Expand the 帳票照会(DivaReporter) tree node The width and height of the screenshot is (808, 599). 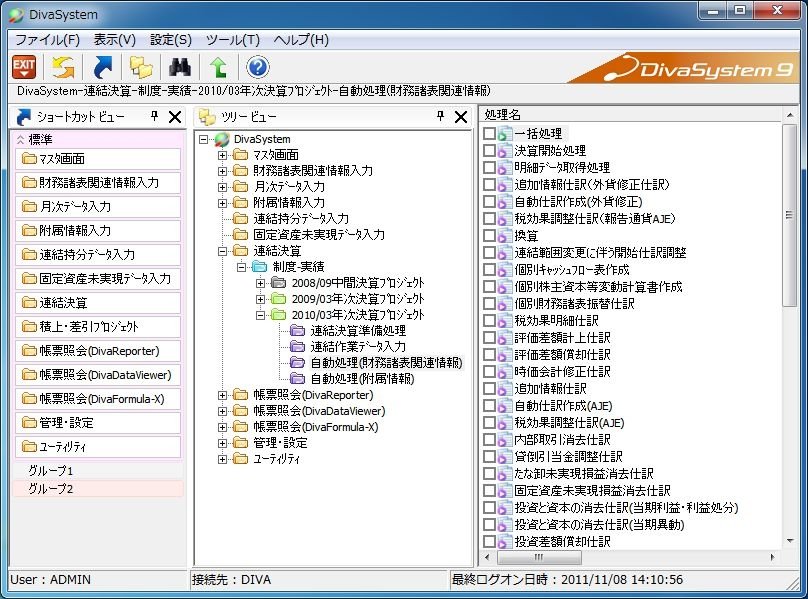[x=222, y=395]
